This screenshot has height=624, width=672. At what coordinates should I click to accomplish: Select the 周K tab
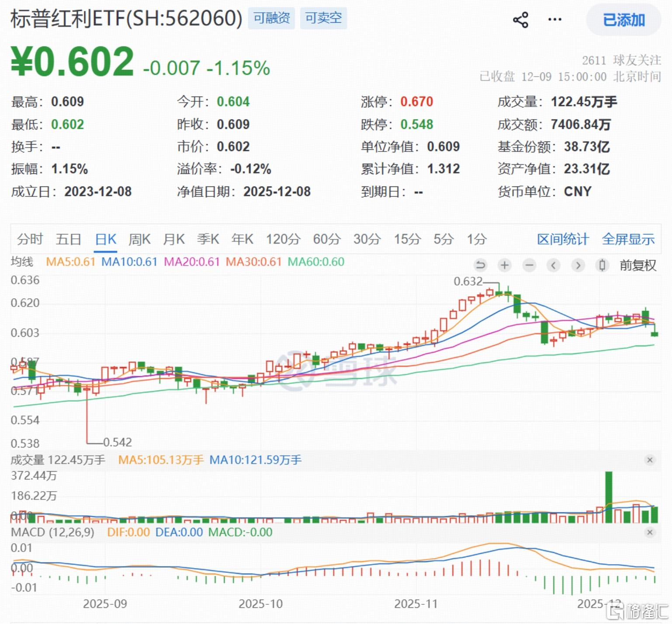pos(140,239)
